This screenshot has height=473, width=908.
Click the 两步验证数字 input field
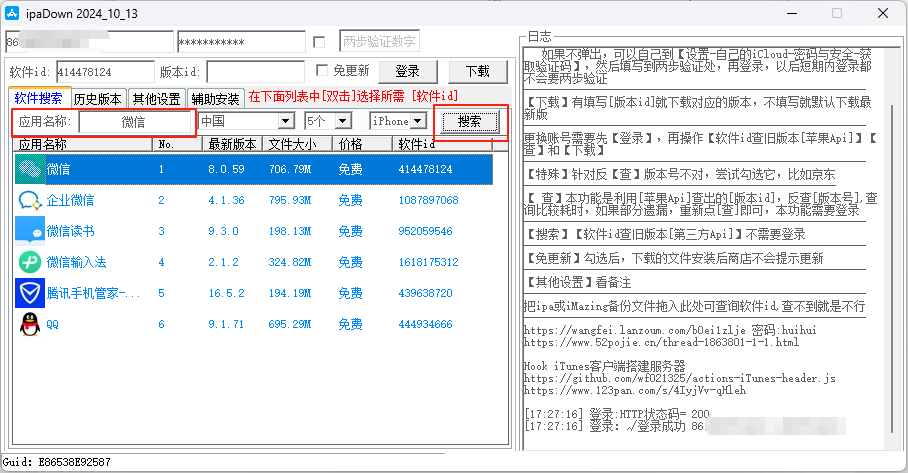pos(379,41)
